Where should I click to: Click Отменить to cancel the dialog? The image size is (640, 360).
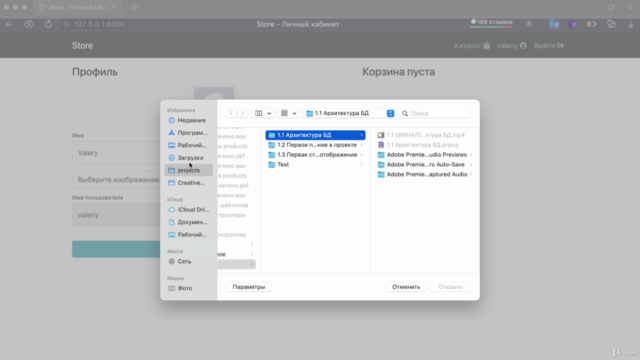click(x=406, y=287)
